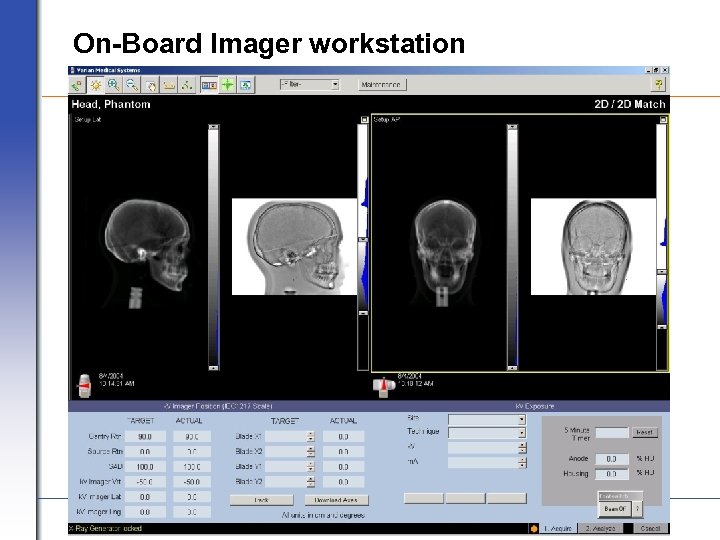Viewport: 720px width, 540px height.
Task: Click the 2D / 2D Match label
Action: tap(630, 104)
